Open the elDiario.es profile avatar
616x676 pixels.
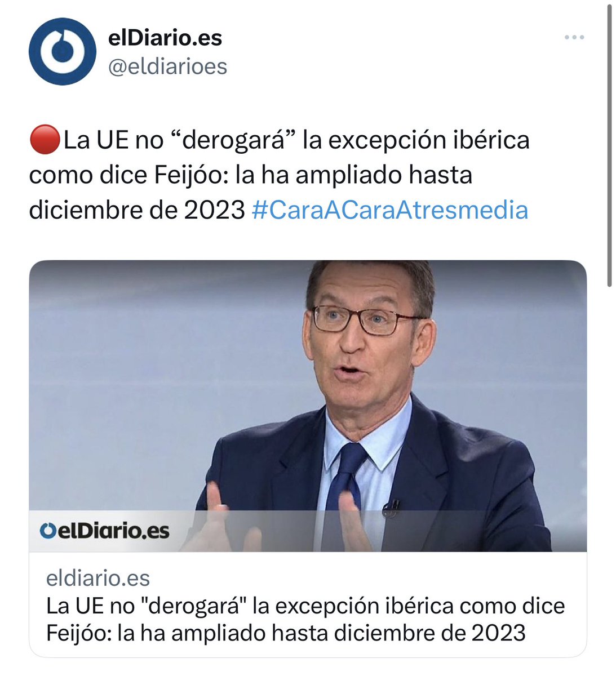tap(63, 51)
